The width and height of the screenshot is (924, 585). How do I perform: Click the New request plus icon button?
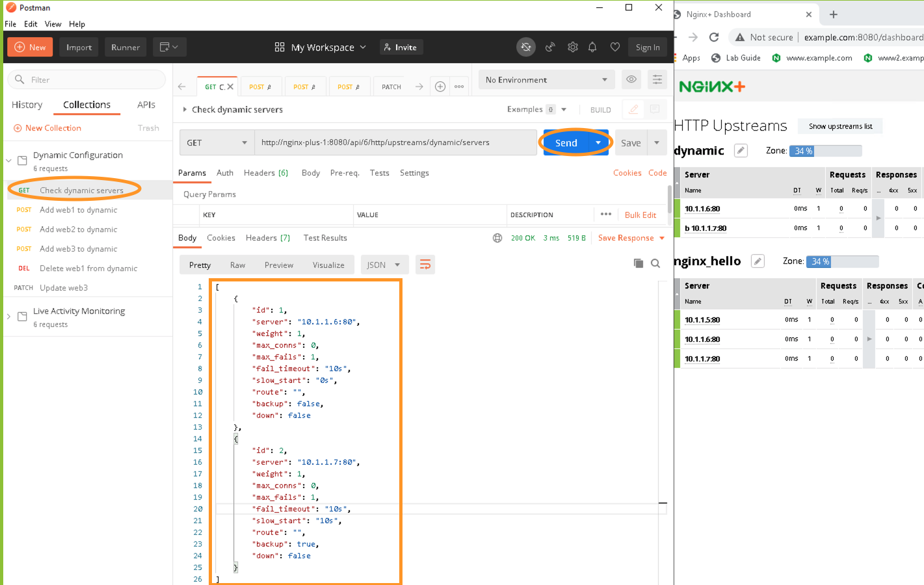click(30, 47)
